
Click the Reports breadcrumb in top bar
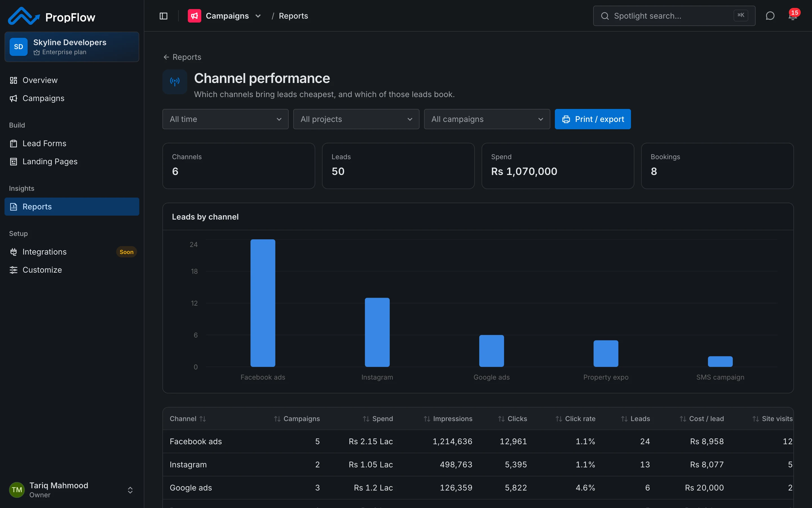(x=293, y=16)
